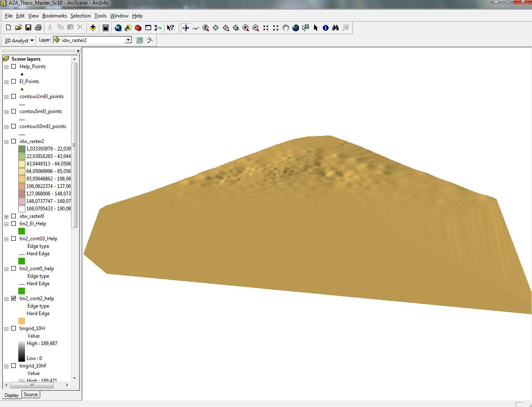Open the Bookmarks menu
532x407 pixels.
[x=54, y=16]
